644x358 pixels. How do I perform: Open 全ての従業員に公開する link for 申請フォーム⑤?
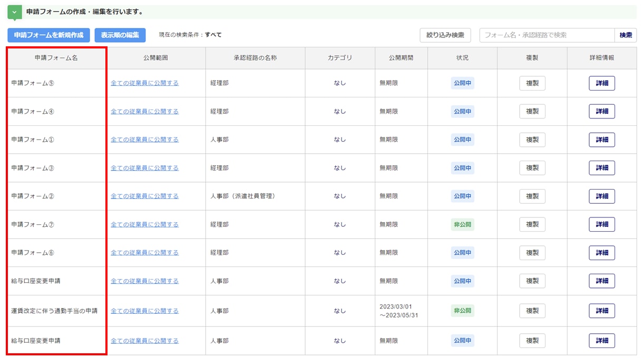[x=144, y=83]
